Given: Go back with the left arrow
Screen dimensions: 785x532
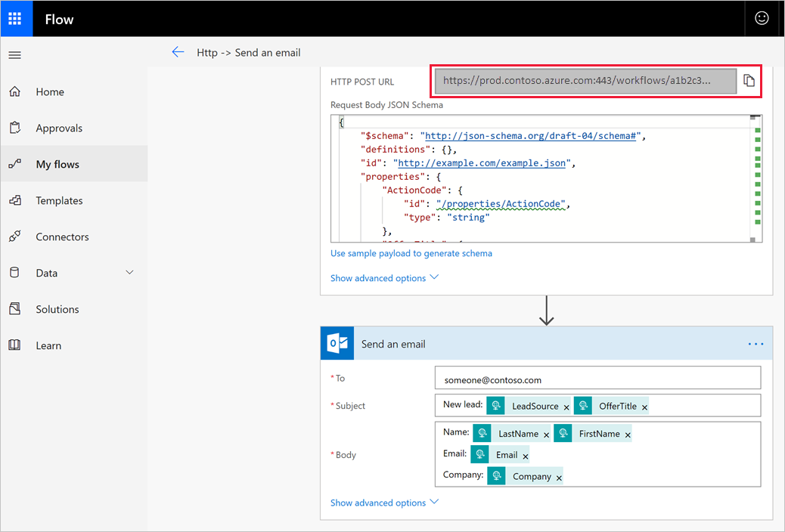Looking at the screenshot, I should click(x=178, y=52).
